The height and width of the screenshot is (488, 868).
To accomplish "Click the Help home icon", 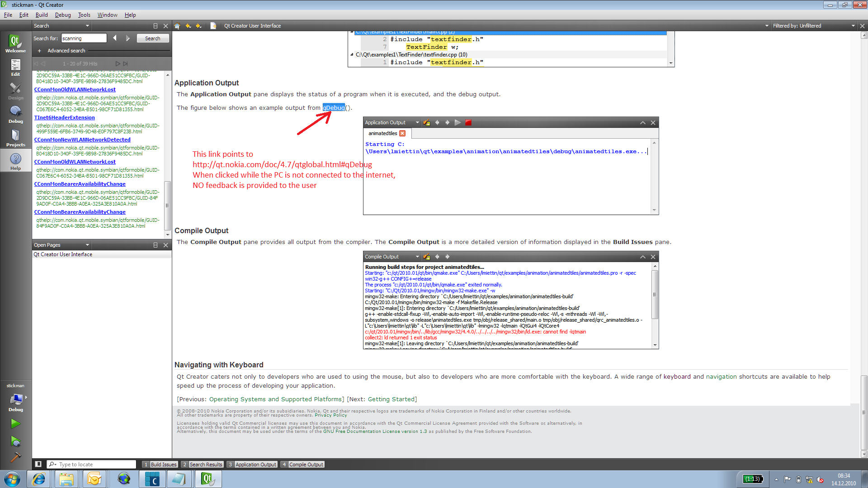I will point(177,26).
